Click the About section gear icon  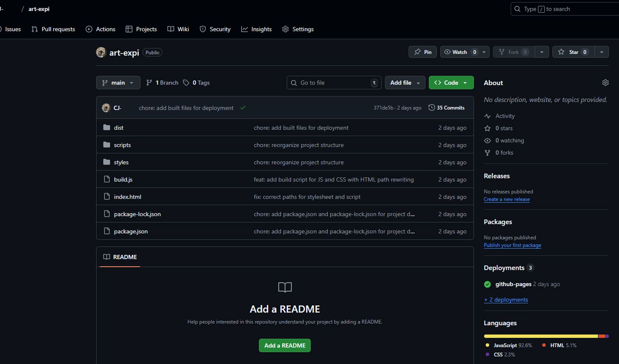[605, 83]
